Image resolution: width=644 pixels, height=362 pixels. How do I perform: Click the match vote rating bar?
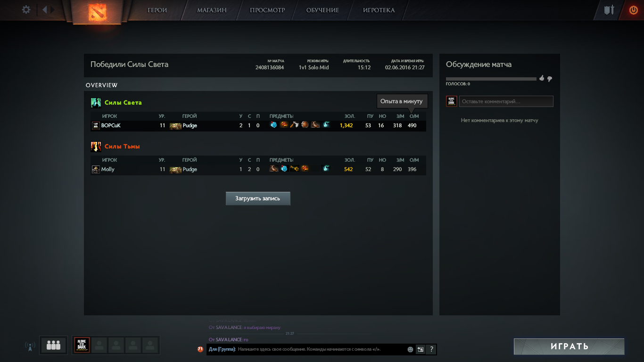pyautogui.click(x=491, y=79)
